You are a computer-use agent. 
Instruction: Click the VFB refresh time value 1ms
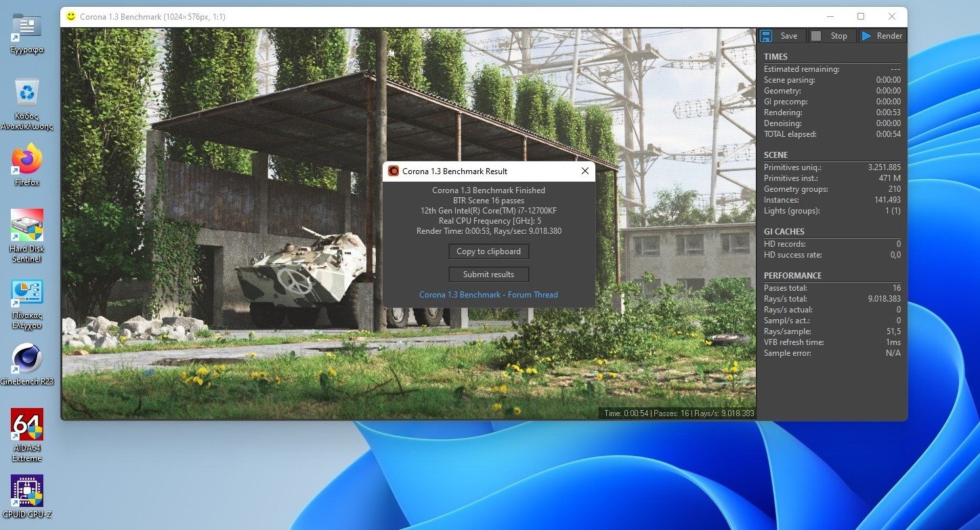(893, 342)
